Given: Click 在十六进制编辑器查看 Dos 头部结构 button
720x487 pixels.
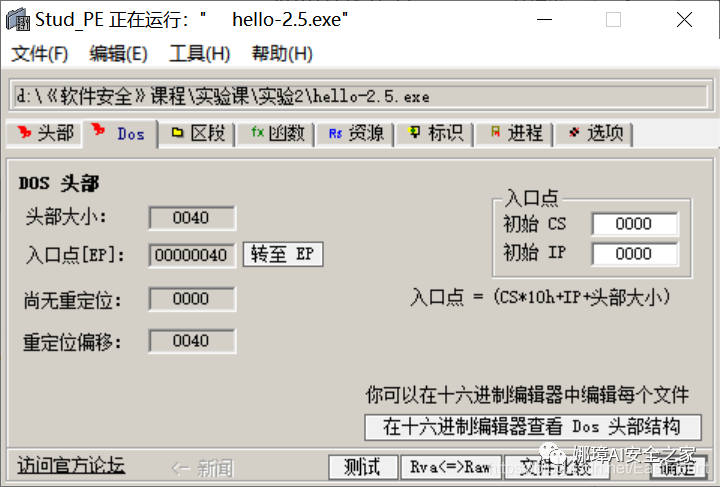Looking at the screenshot, I should pos(533,427).
